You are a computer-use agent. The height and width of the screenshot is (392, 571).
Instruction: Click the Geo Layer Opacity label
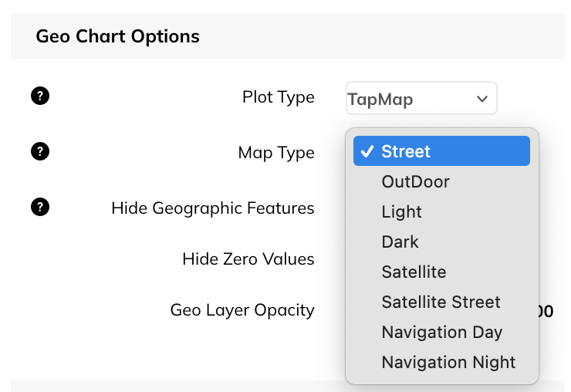[242, 310]
